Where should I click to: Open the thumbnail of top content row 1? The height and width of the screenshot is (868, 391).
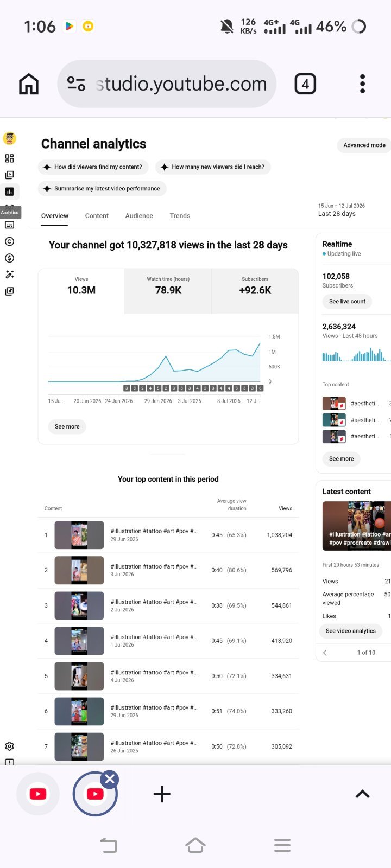point(79,535)
